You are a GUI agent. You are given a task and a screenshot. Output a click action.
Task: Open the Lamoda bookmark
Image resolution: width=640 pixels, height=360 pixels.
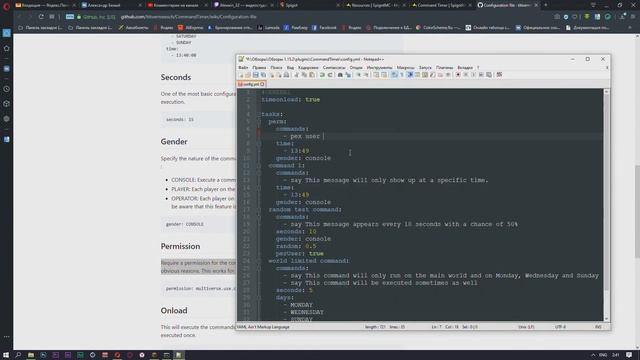[x=268, y=28]
